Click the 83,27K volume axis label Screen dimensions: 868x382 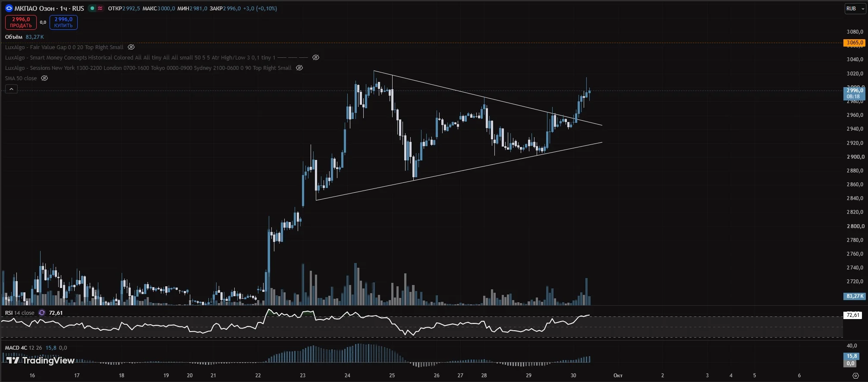click(x=855, y=296)
